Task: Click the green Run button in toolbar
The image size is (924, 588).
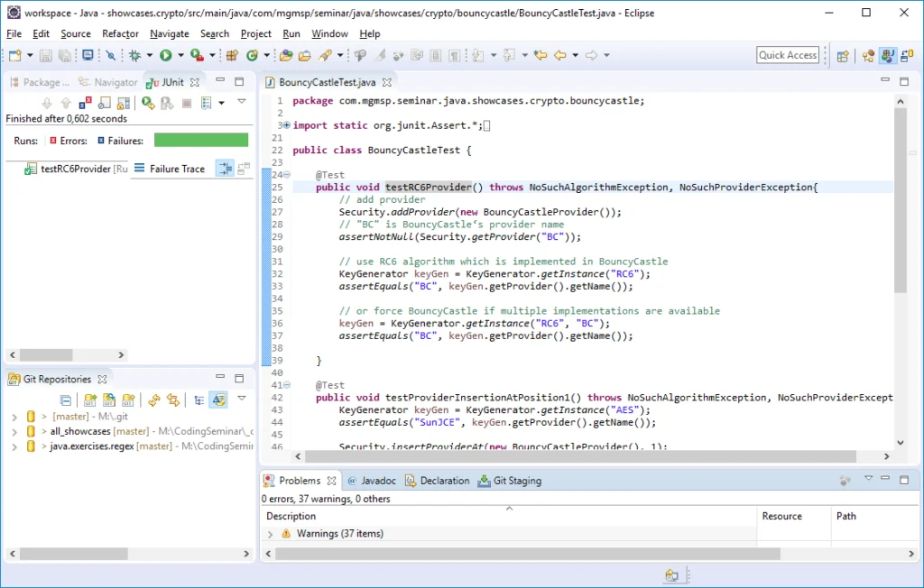Action: [x=166, y=55]
